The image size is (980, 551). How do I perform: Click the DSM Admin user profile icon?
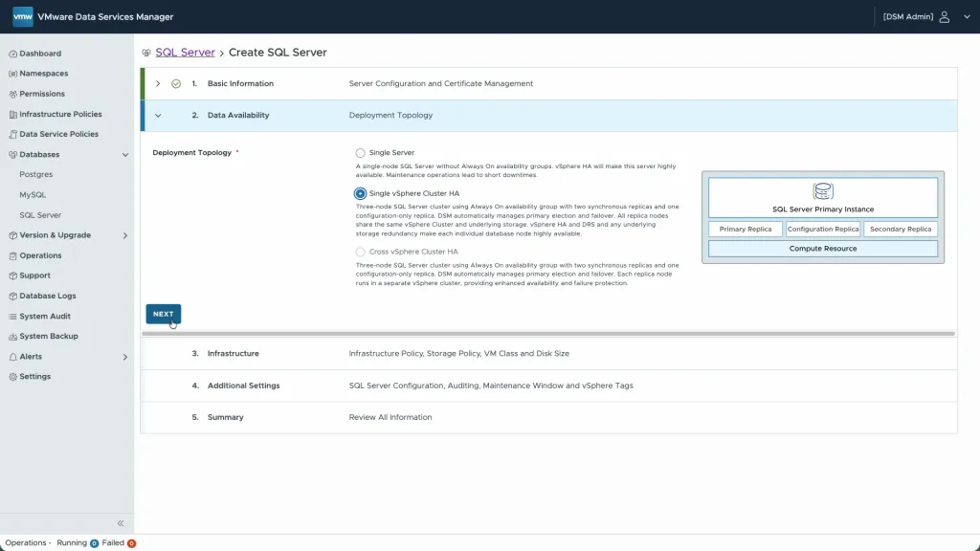(x=945, y=17)
